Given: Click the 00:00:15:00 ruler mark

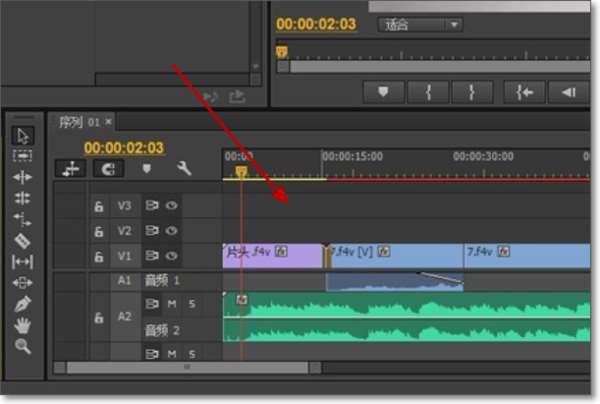Looking at the screenshot, I should (x=352, y=156).
